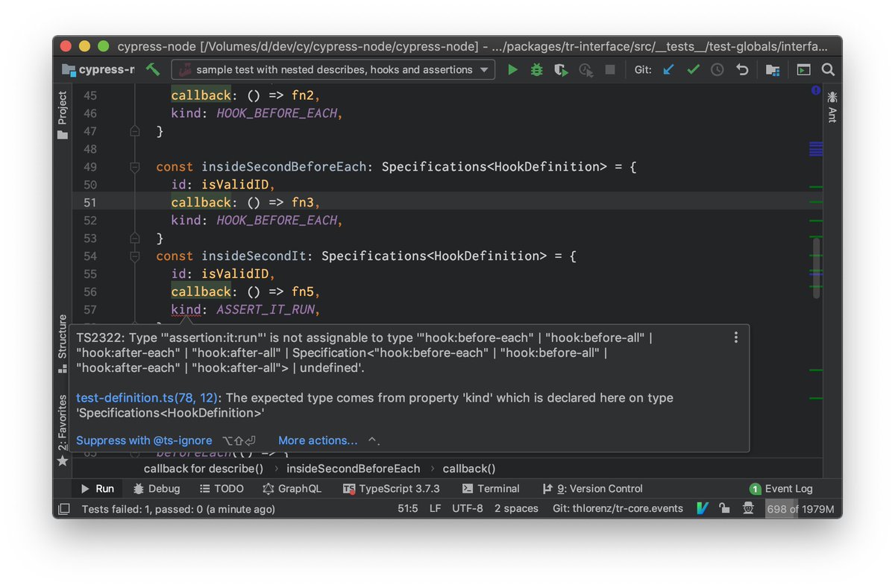The height and width of the screenshot is (588, 895).
Task: Open code inspection hector icon in status bar
Action: point(748,509)
